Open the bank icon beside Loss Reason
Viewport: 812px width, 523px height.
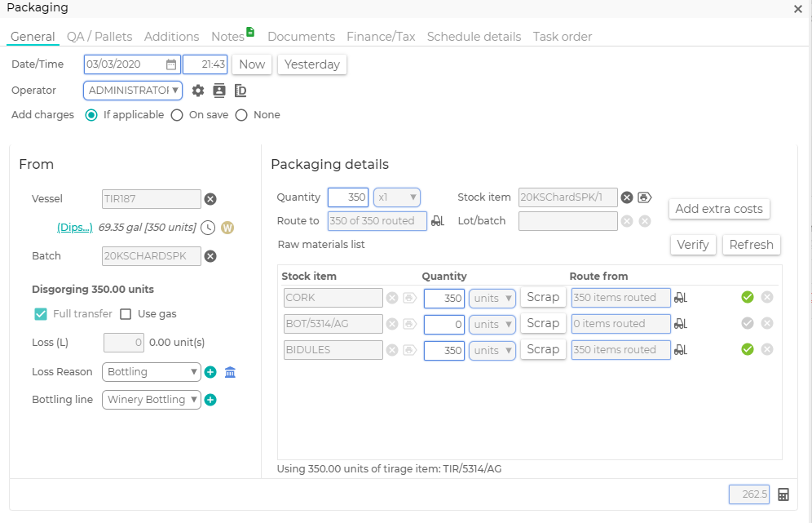pos(230,372)
